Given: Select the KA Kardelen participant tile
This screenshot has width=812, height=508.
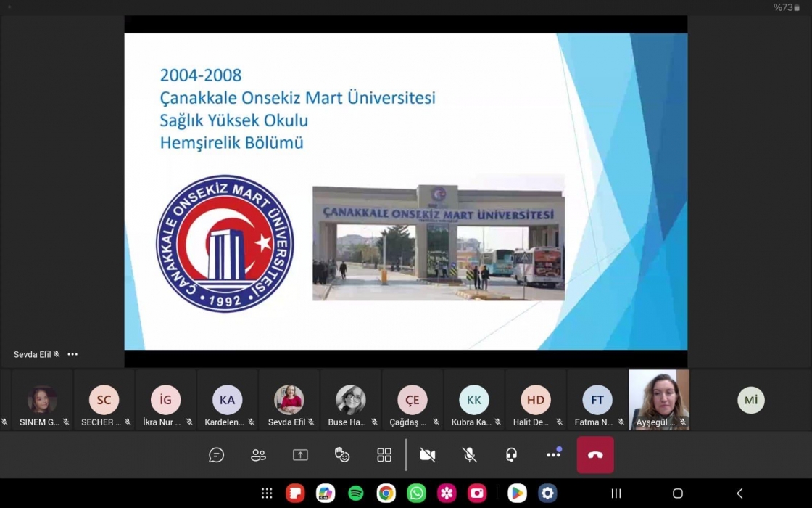Looking at the screenshot, I should coord(228,400).
